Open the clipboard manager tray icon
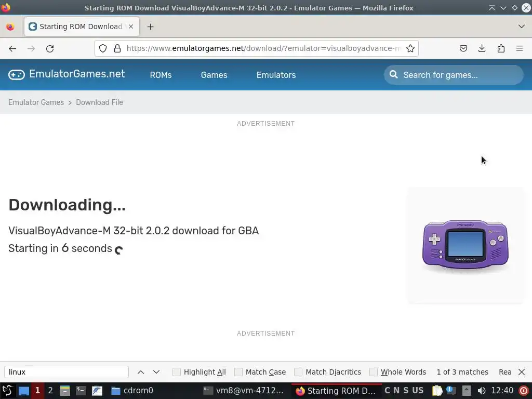 coord(437,391)
